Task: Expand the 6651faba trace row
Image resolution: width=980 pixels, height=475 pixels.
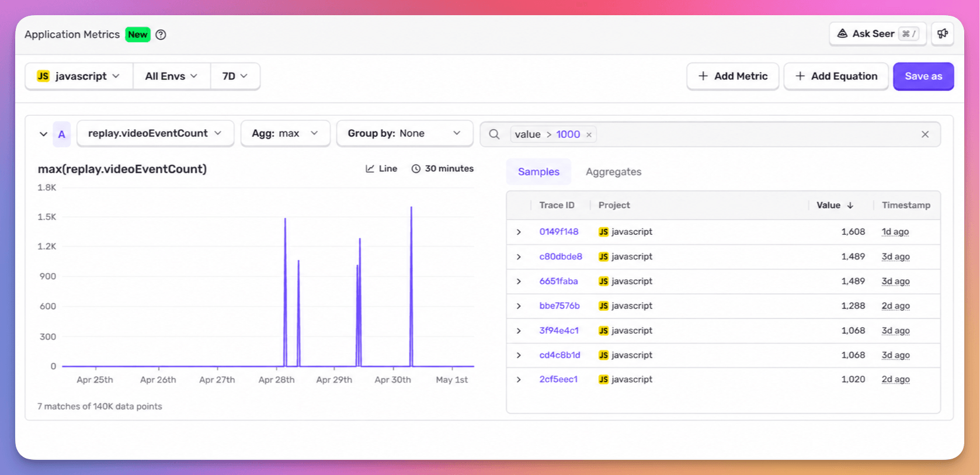Action: (519, 281)
